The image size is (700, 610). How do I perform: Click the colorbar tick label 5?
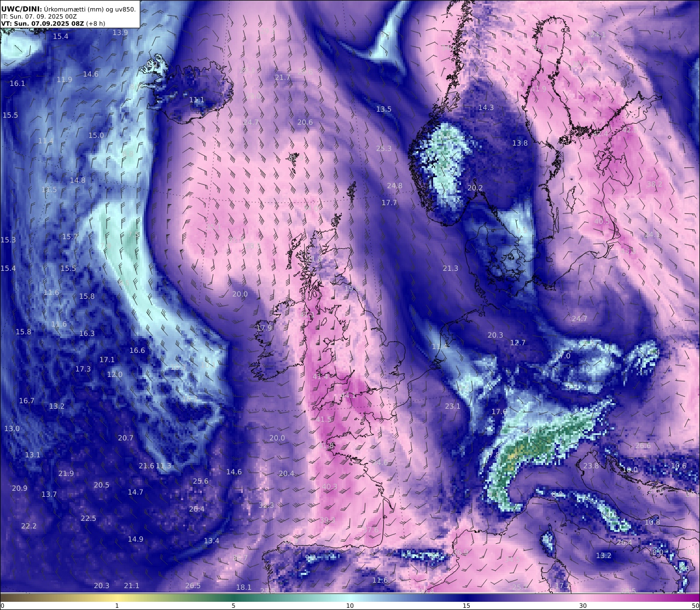pos(234,606)
